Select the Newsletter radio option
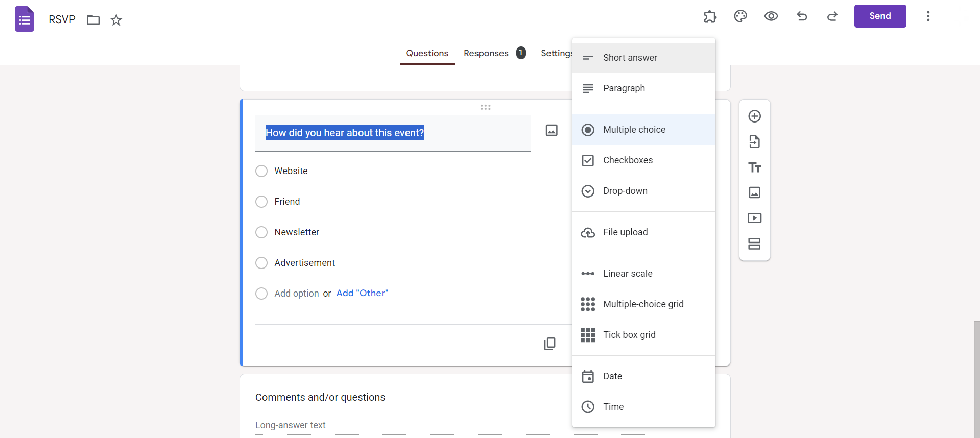 click(x=261, y=232)
